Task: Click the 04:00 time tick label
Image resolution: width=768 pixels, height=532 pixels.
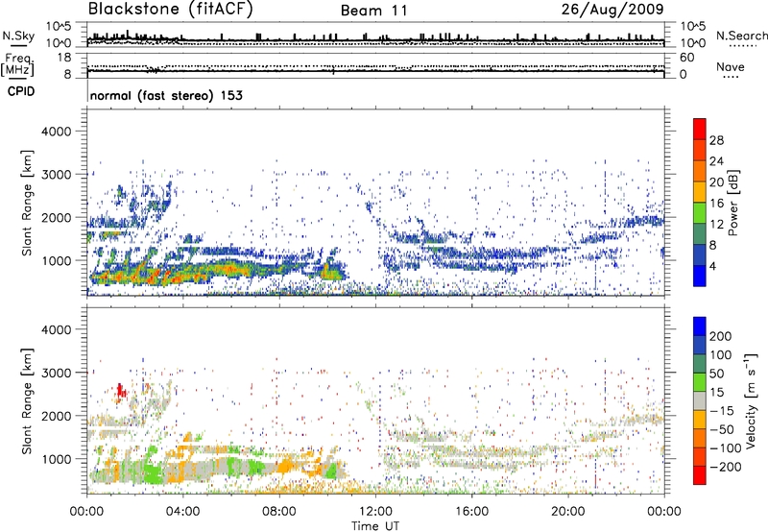Action: coord(183,512)
